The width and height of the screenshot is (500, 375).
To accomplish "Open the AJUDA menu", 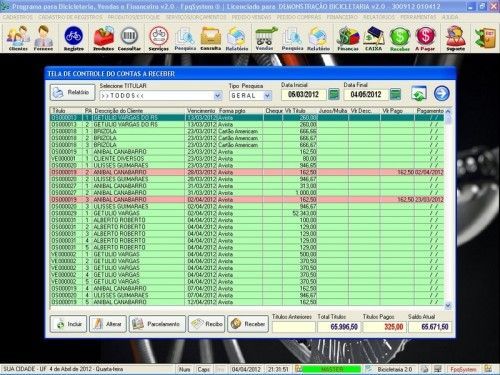I will click(450, 17).
